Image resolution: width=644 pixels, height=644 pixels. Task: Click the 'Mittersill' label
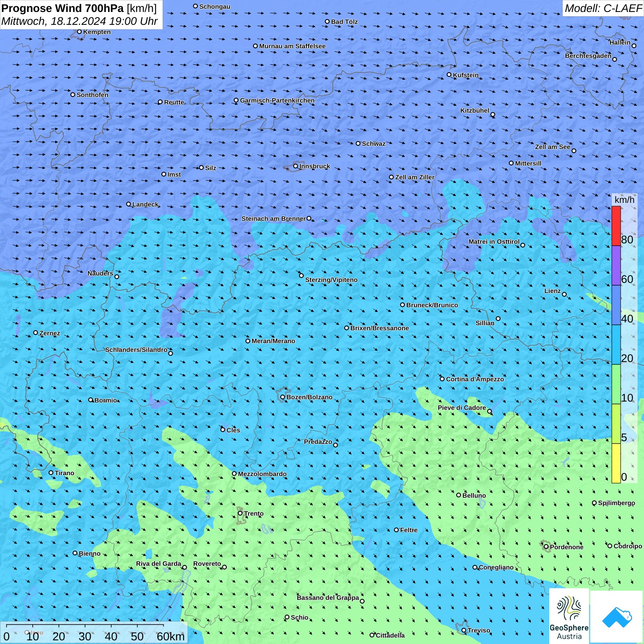(528, 163)
